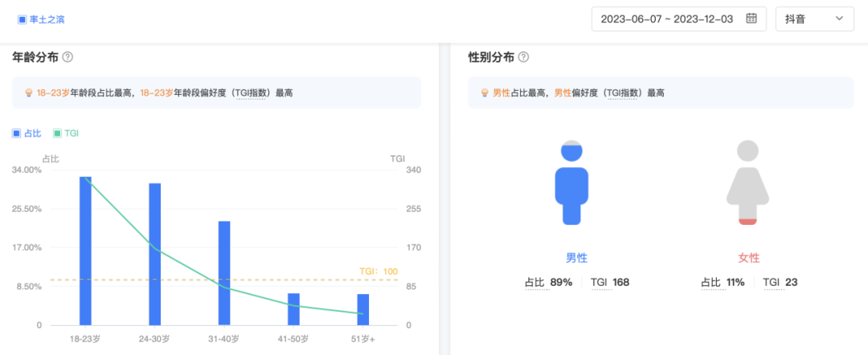Click lightbulb icon in gender insight banner

(485, 93)
